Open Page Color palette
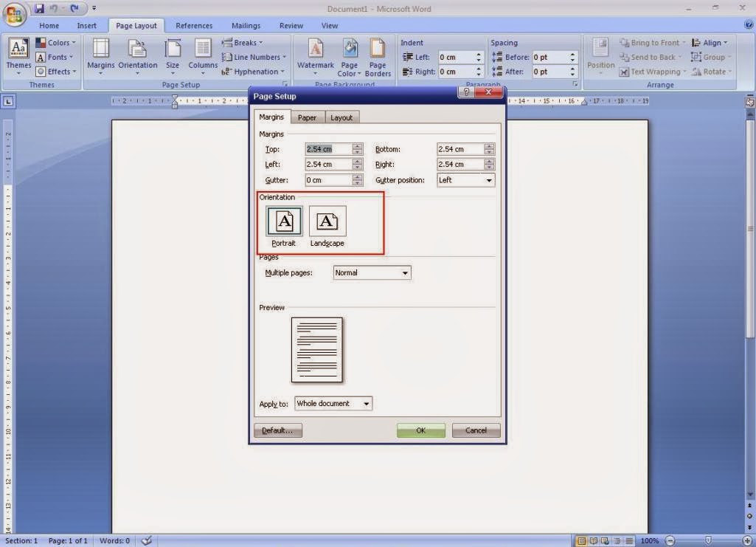Image resolution: width=756 pixels, height=547 pixels. (x=349, y=58)
